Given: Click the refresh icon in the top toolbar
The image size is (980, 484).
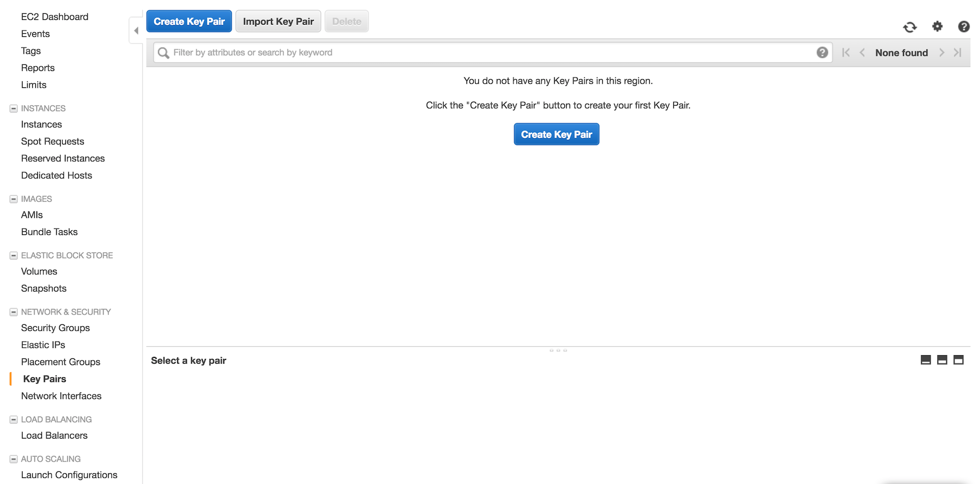Looking at the screenshot, I should (x=910, y=27).
